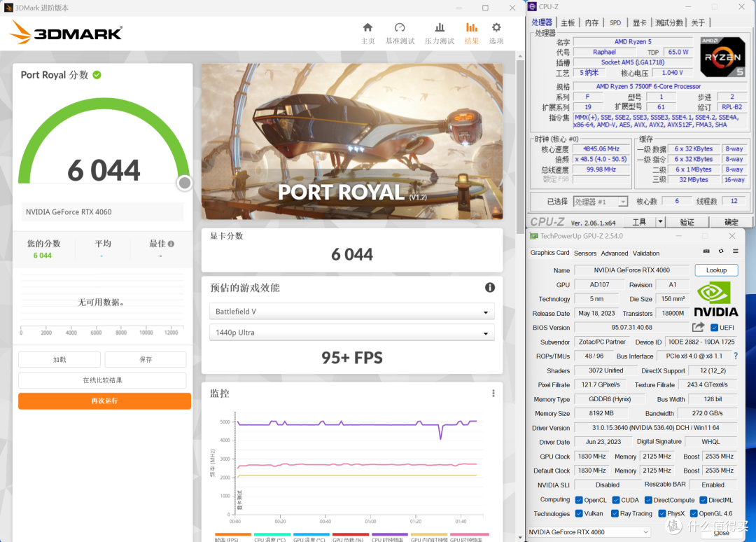Switch to CPU-Z 测试分数 tab
The image size is (756, 542).
[x=669, y=22]
